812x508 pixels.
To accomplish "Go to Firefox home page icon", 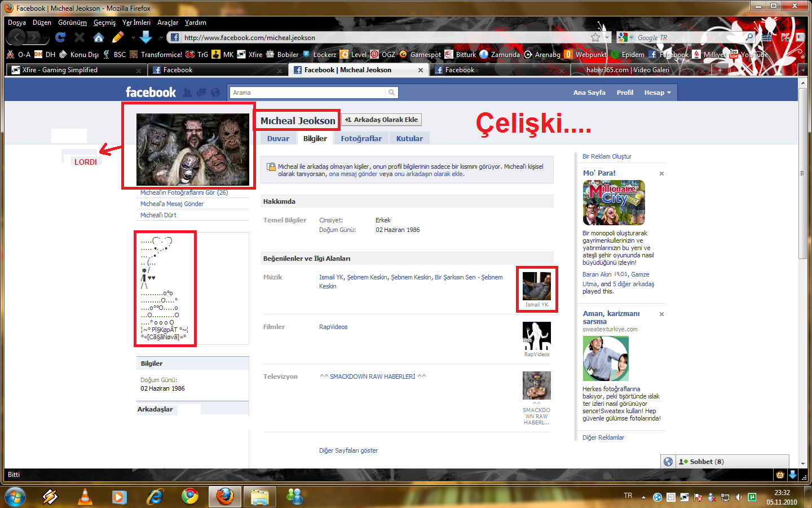I will 99,37.
